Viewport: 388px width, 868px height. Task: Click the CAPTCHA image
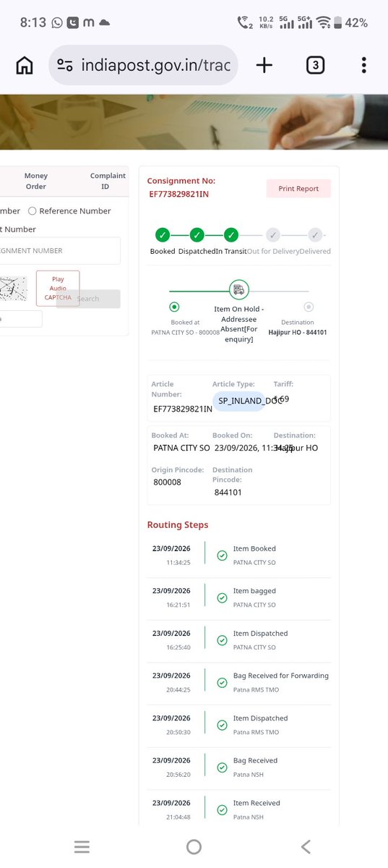(15, 290)
